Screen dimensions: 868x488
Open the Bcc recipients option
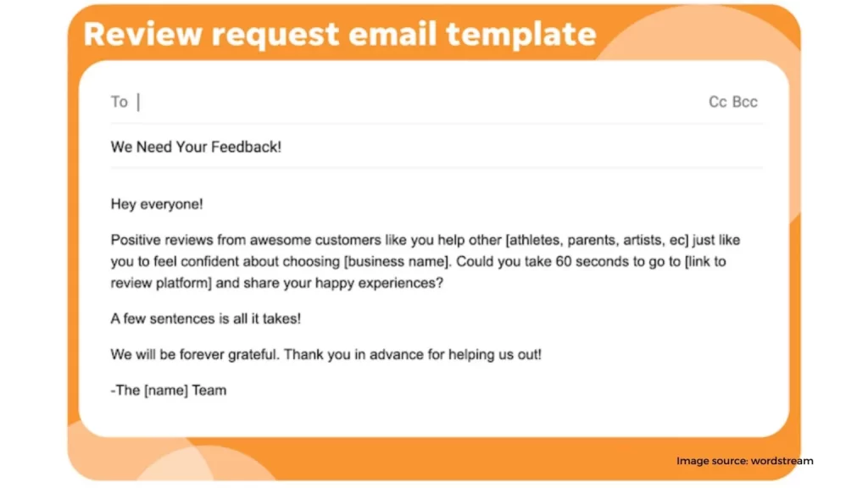tap(744, 102)
